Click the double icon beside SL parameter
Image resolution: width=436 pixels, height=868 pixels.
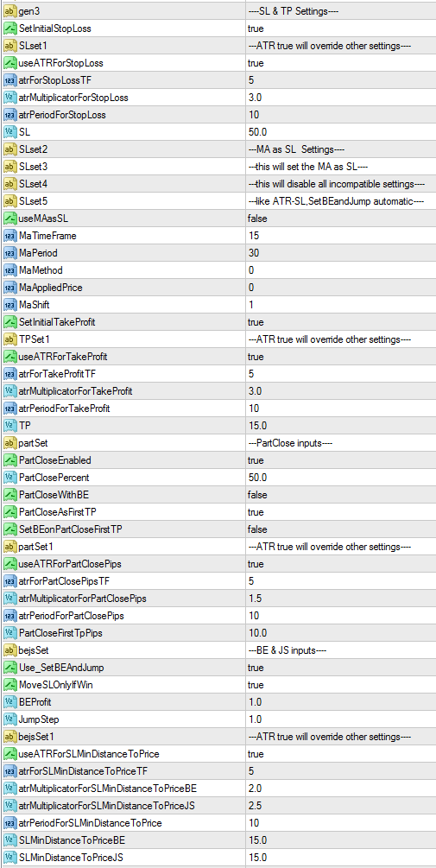tap(10, 132)
